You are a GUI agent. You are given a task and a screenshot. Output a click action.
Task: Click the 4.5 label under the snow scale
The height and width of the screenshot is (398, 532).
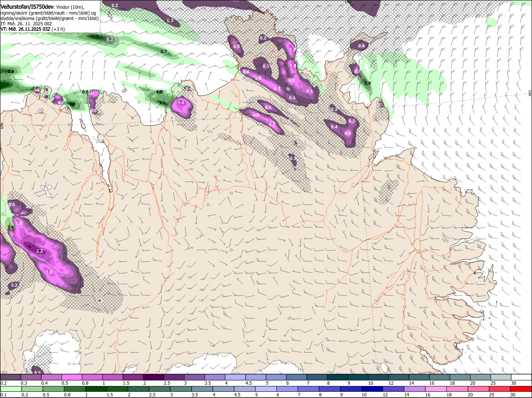pyautogui.click(x=248, y=383)
